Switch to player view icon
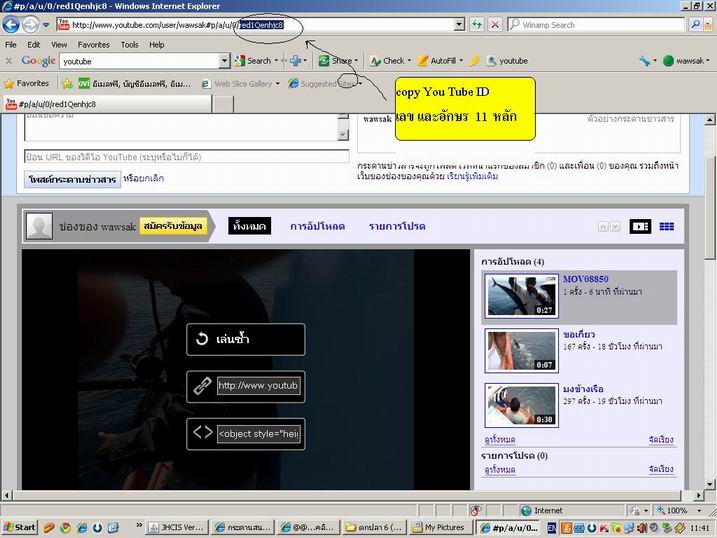Image resolution: width=717 pixels, height=538 pixels. (640, 226)
